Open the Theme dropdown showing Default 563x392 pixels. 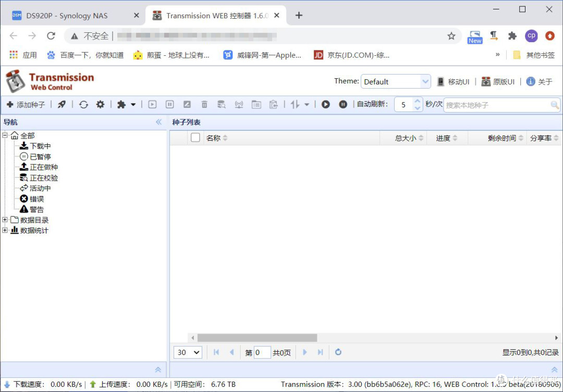click(x=396, y=81)
